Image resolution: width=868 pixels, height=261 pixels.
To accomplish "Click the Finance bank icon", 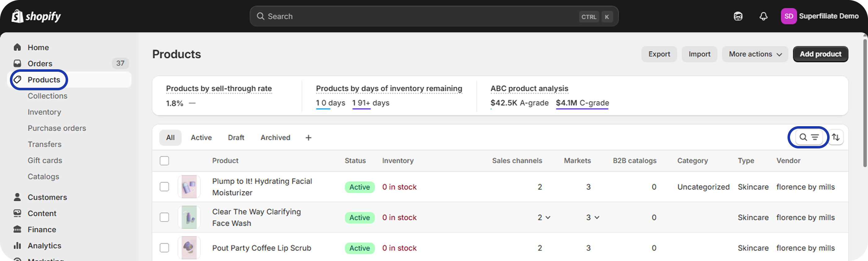I will point(17,229).
